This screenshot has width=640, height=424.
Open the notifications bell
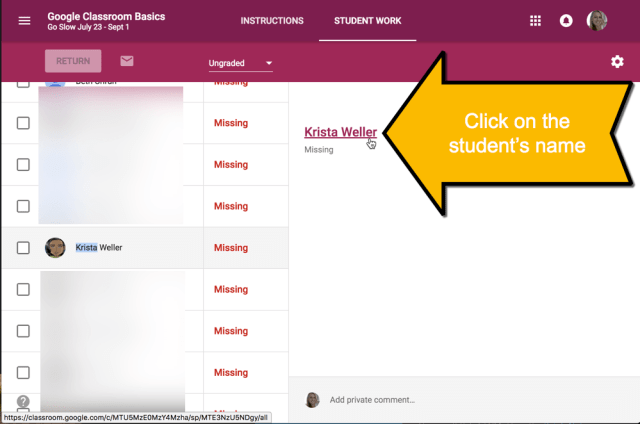[566, 20]
